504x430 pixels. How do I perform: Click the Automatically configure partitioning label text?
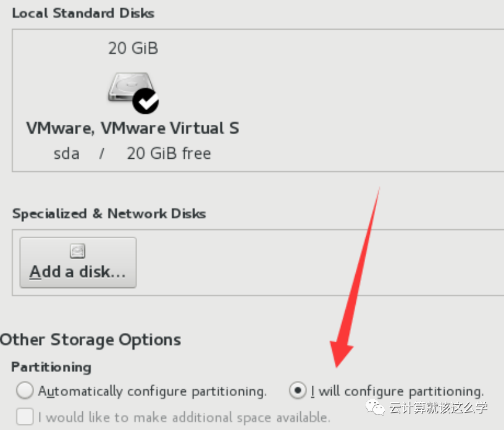point(153,392)
